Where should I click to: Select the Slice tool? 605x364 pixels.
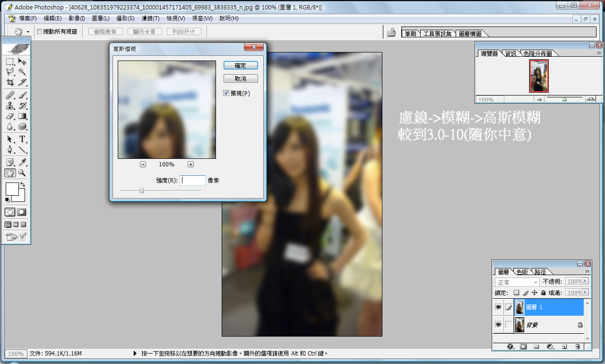coord(22,82)
